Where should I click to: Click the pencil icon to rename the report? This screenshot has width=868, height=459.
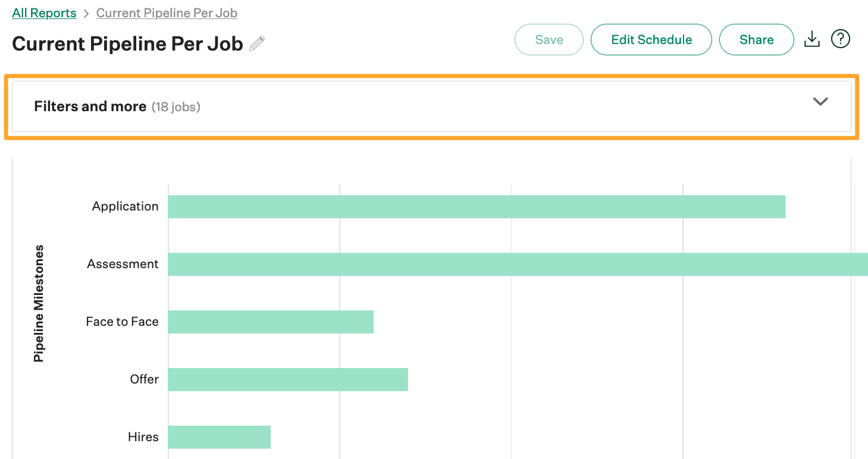pos(257,43)
